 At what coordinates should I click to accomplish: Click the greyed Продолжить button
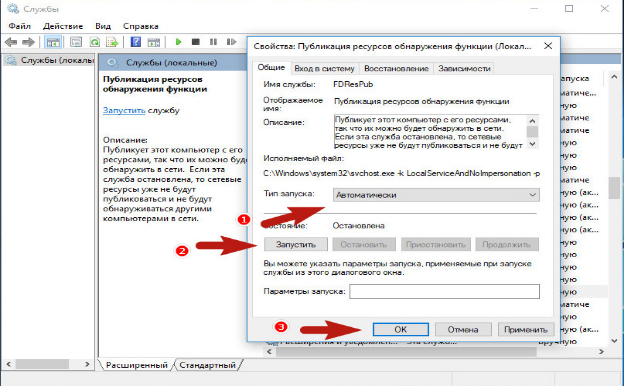507,244
